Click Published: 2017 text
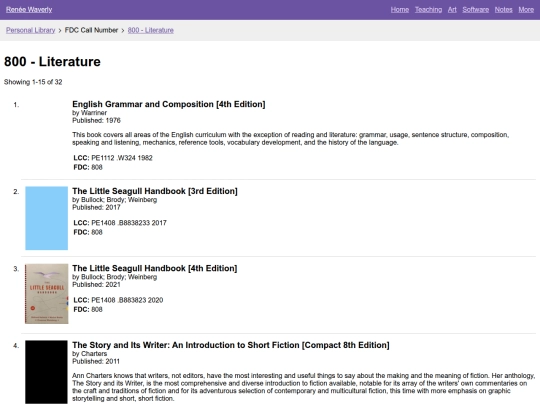This screenshot has width=540, height=405. click(96, 207)
